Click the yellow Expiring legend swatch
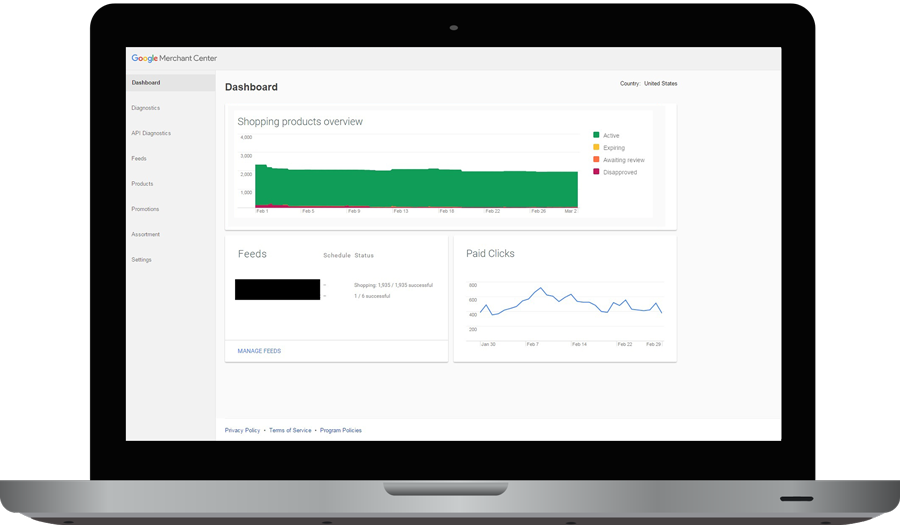900x525 pixels. [596, 148]
